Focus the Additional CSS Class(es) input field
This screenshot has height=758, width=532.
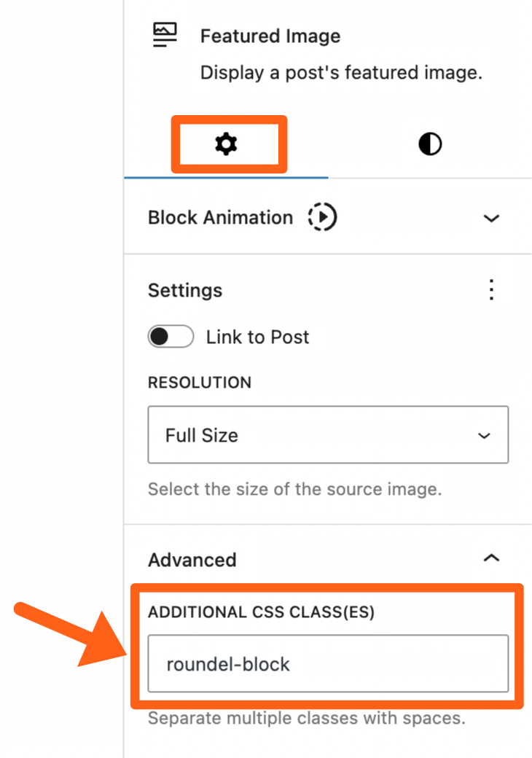[328, 664]
